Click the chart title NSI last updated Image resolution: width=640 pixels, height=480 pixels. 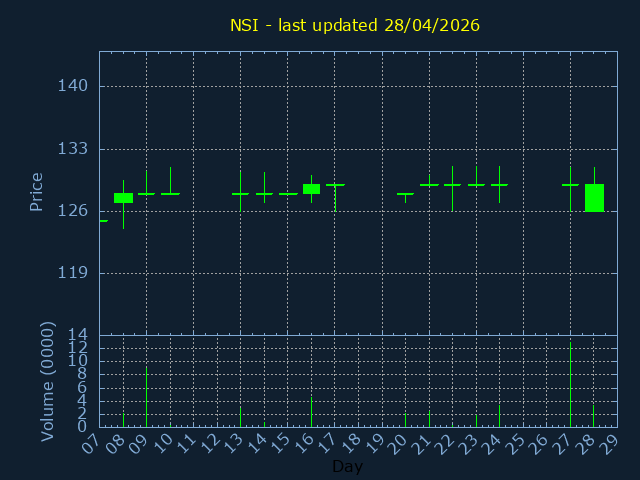355,25
